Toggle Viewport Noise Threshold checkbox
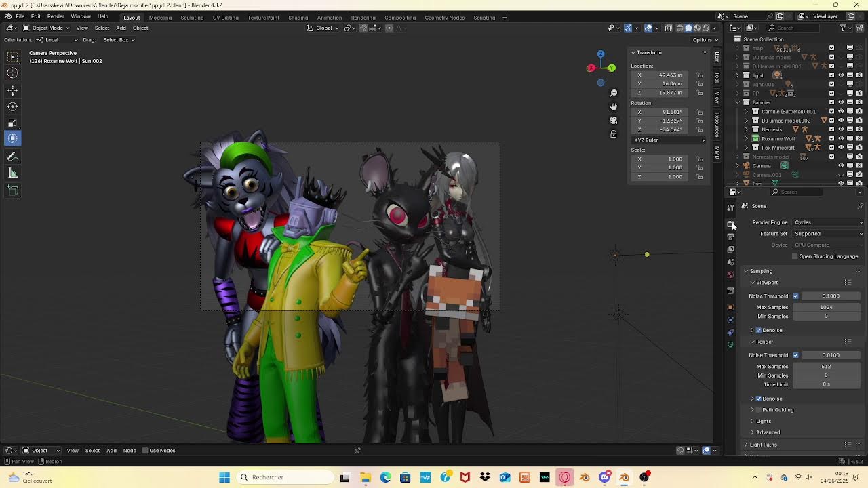 [x=795, y=296]
